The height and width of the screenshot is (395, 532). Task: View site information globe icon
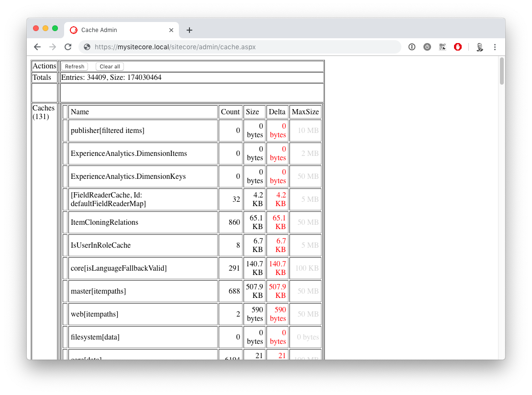tap(87, 47)
